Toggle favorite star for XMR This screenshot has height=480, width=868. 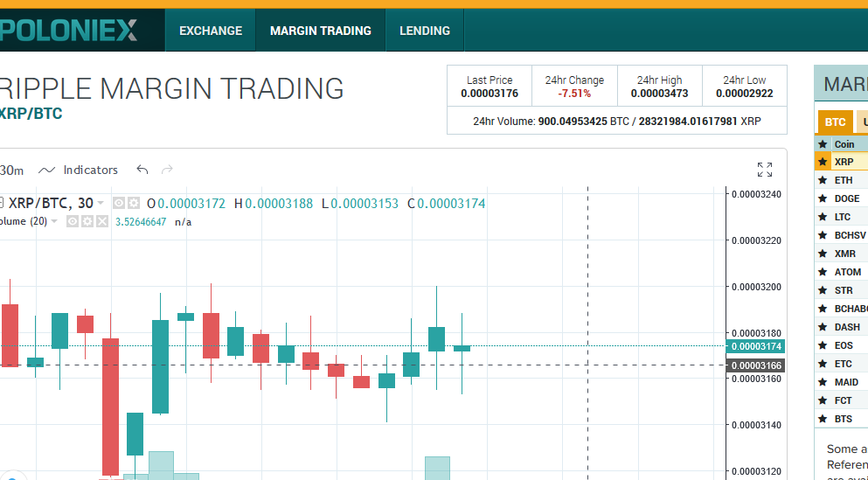823,254
